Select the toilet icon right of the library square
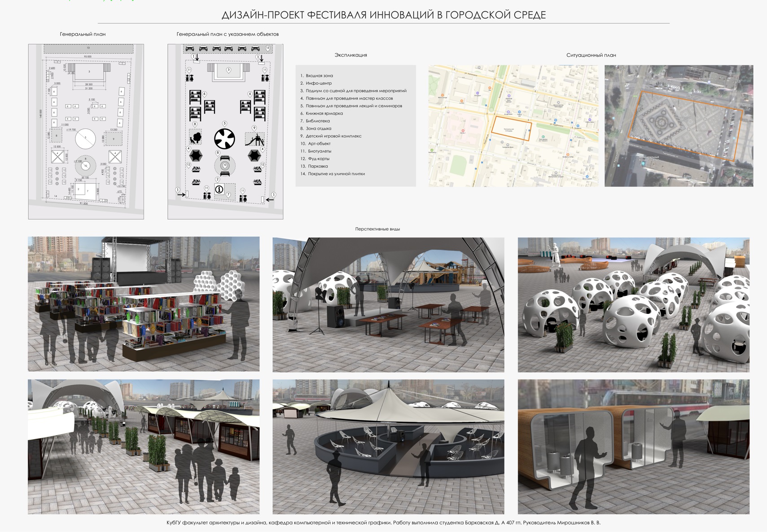This screenshot has width=767, height=532. pyautogui.click(x=243, y=198)
